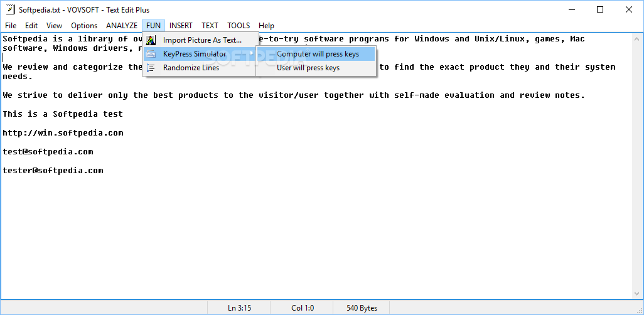Open the Help menu

point(267,26)
